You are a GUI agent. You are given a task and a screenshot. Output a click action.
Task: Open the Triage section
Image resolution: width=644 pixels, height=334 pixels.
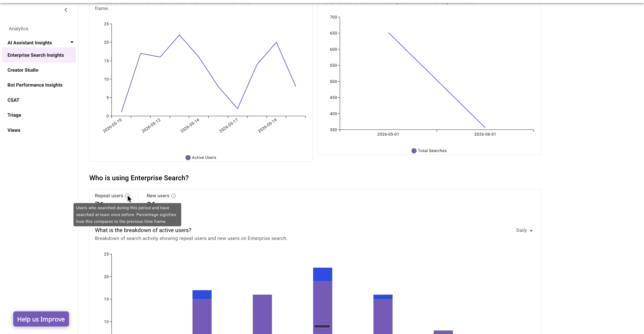click(x=14, y=115)
